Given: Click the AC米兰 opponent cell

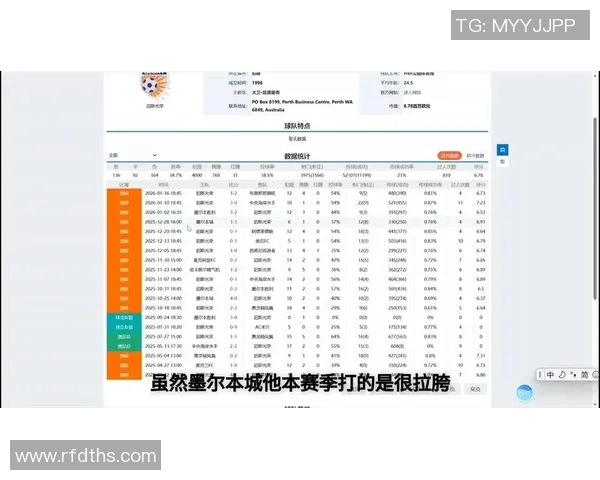Looking at the screenshot, I should pos(262,327).
